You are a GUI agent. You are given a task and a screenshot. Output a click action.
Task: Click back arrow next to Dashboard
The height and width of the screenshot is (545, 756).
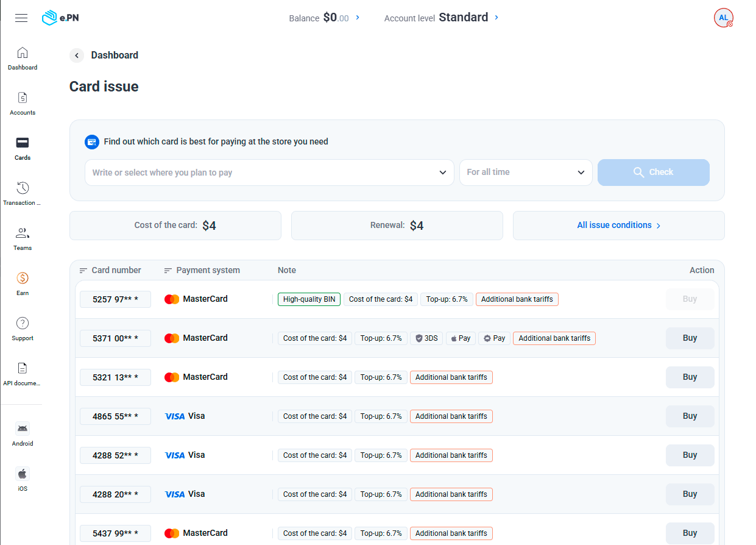click(x=77, y=55)
